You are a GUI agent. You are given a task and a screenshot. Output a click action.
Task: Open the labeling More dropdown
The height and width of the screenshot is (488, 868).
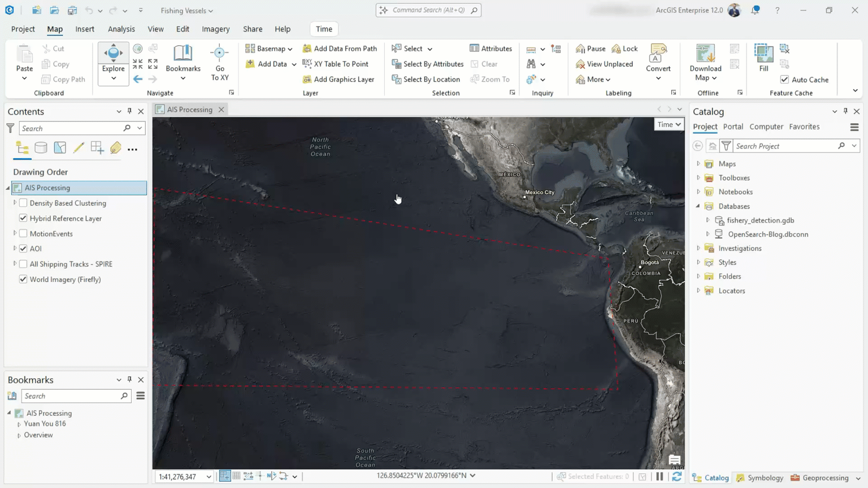tap(593, 80)
